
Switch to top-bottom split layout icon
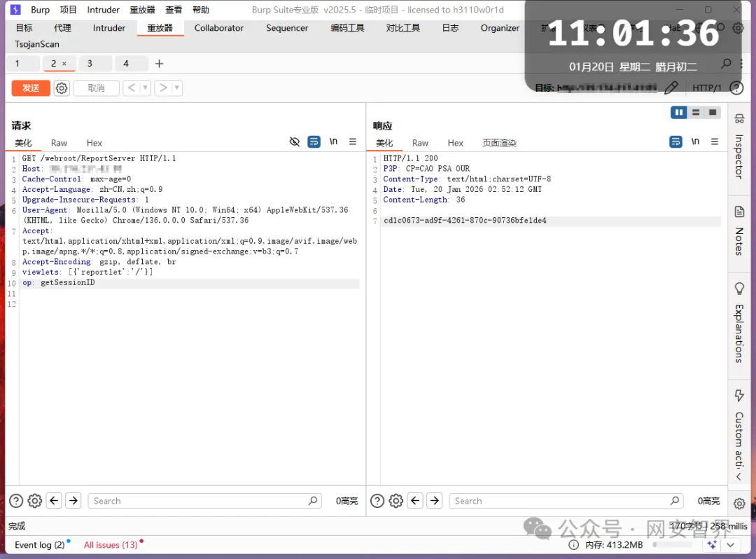(x=696, y=112)
